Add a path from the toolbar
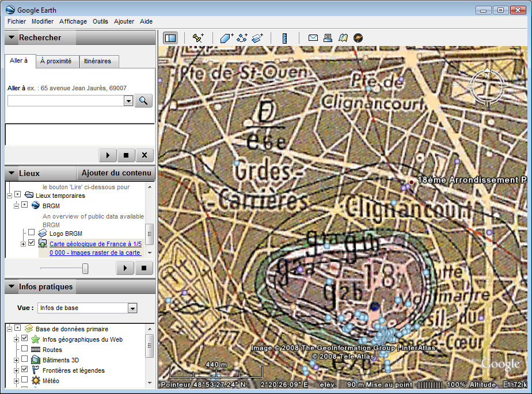 [x=242, y=38]
